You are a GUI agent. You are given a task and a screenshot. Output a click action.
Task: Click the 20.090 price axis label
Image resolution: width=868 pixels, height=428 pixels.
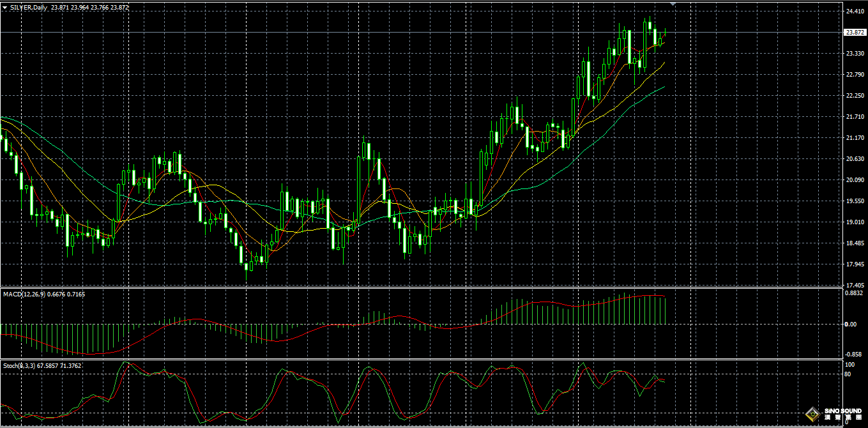855,180
